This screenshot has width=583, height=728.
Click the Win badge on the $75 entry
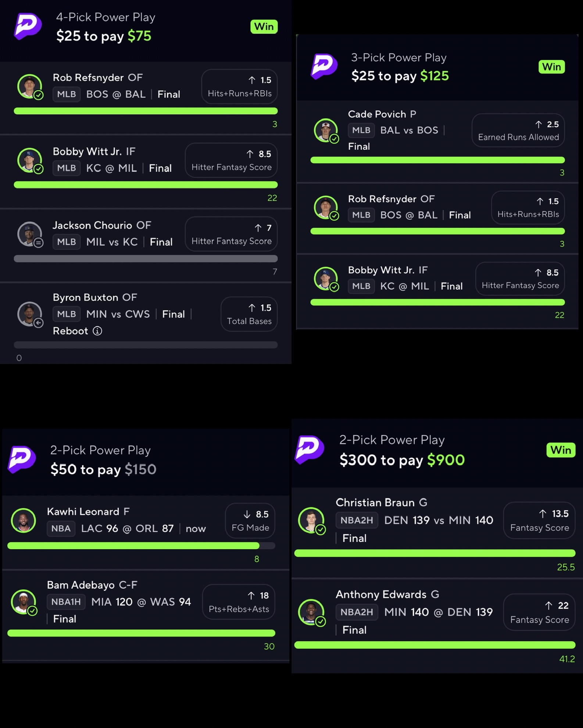point(264,26)
